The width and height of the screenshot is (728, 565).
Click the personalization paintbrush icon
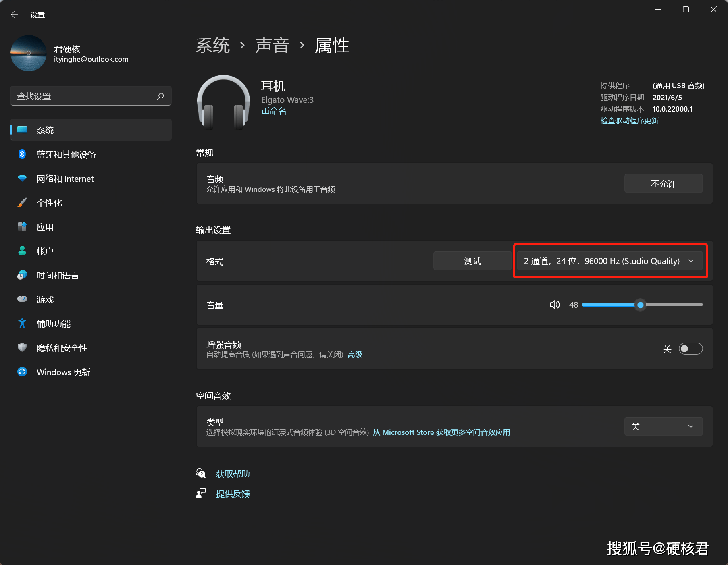click(x=22, y=203)
